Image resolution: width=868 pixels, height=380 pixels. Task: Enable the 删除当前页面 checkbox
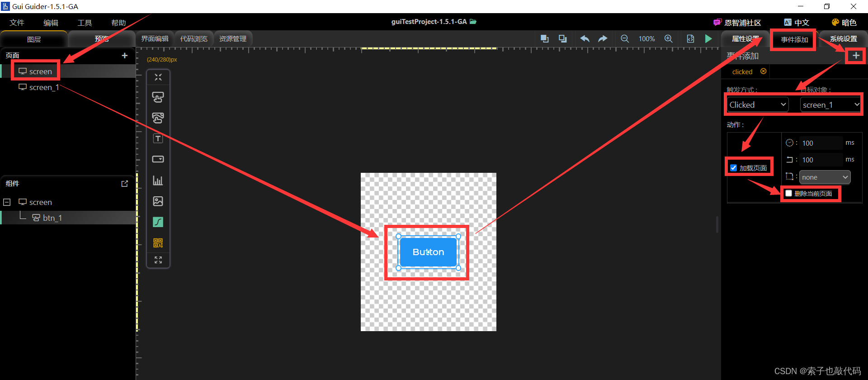point(789,193)
